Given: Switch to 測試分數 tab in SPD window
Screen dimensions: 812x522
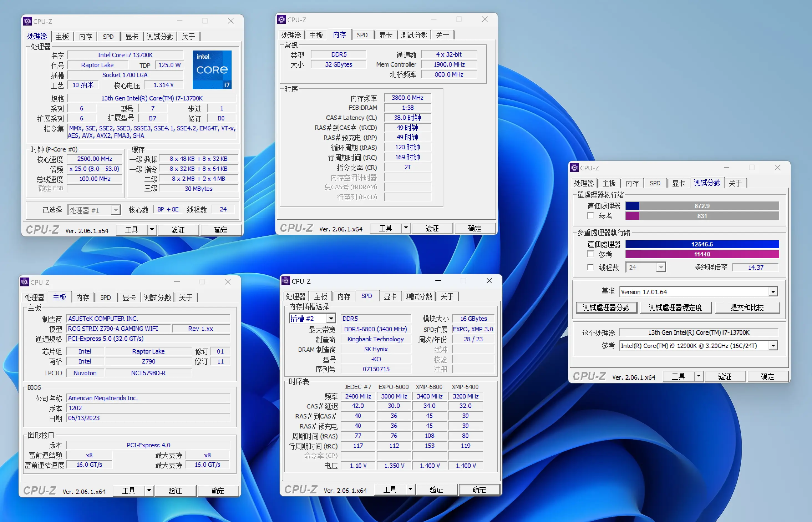Looking at the screenshot, I should point(419,296).
